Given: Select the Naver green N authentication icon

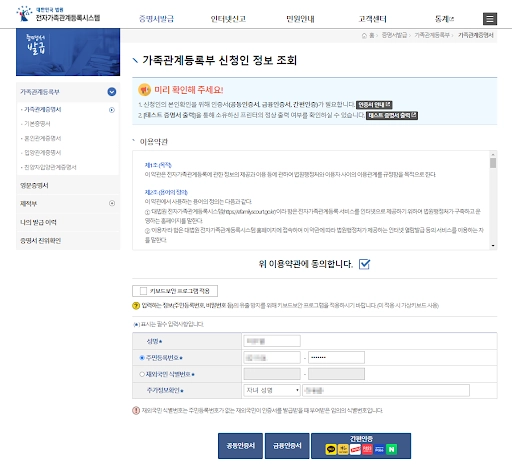Looking at the screenshot, I should click(x=392, y=449).
